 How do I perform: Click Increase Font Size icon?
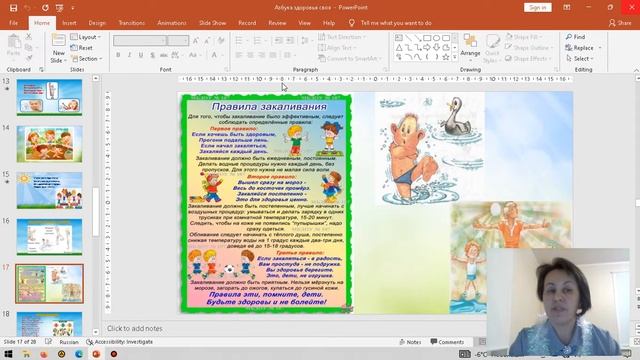pos(196,41)
